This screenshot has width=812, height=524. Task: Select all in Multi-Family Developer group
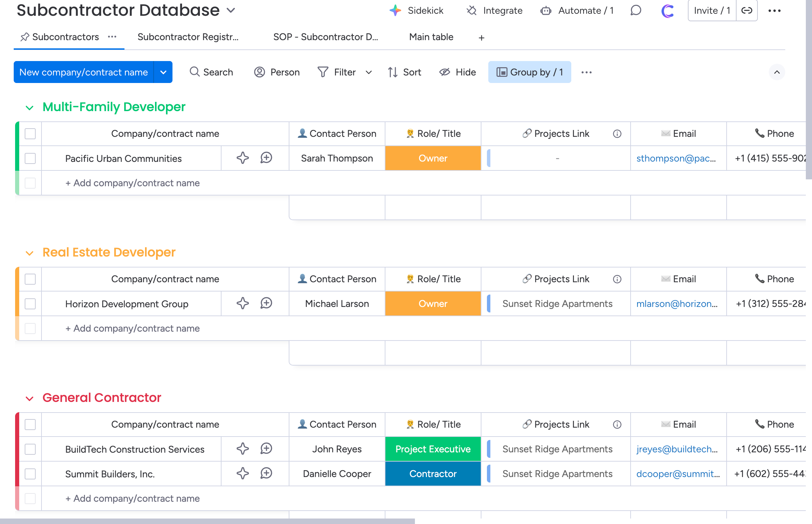[30, 134]
